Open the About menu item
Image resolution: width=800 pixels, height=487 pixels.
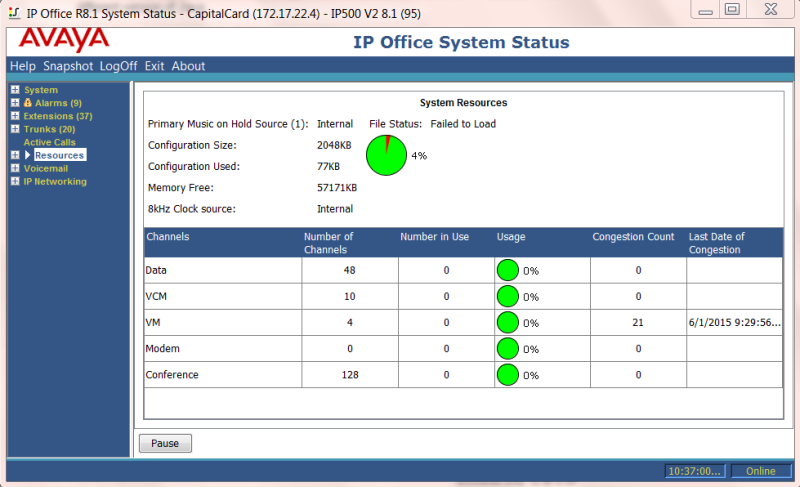(188, 66)
